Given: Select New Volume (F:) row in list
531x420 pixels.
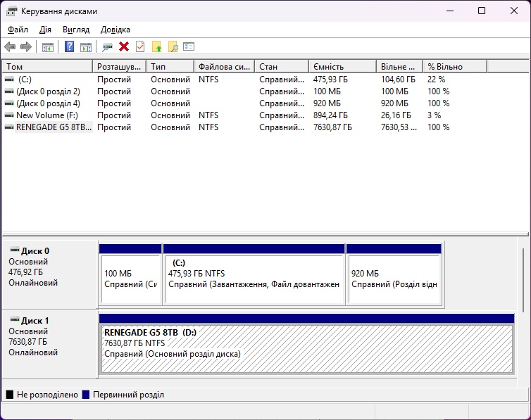Looking at the screenshot, I should coord(48,115).
